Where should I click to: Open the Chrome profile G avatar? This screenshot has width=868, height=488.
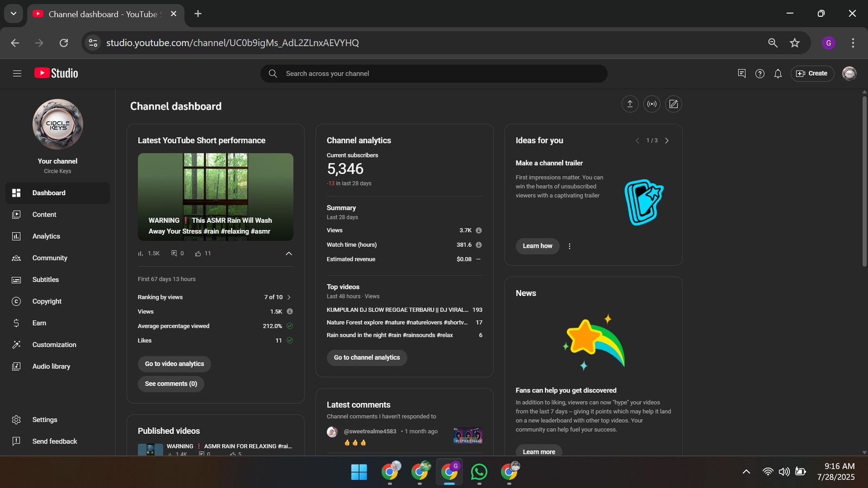coord(828,43)
